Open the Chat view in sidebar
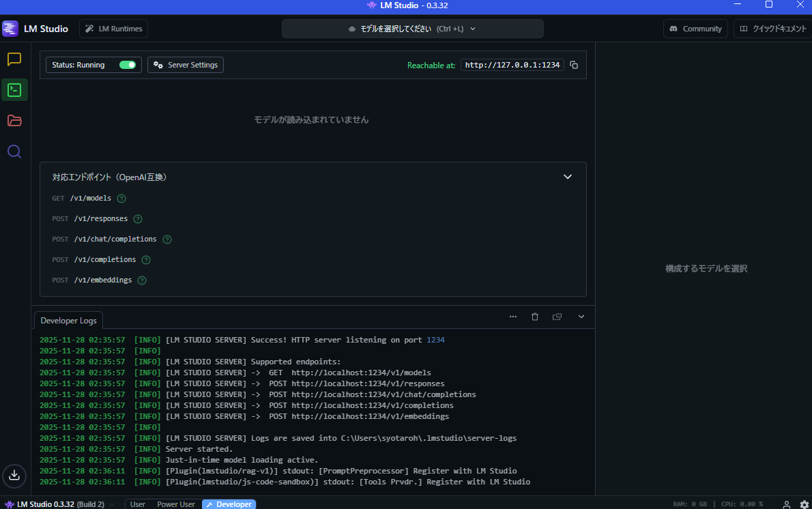 click(x=14, y=59)
